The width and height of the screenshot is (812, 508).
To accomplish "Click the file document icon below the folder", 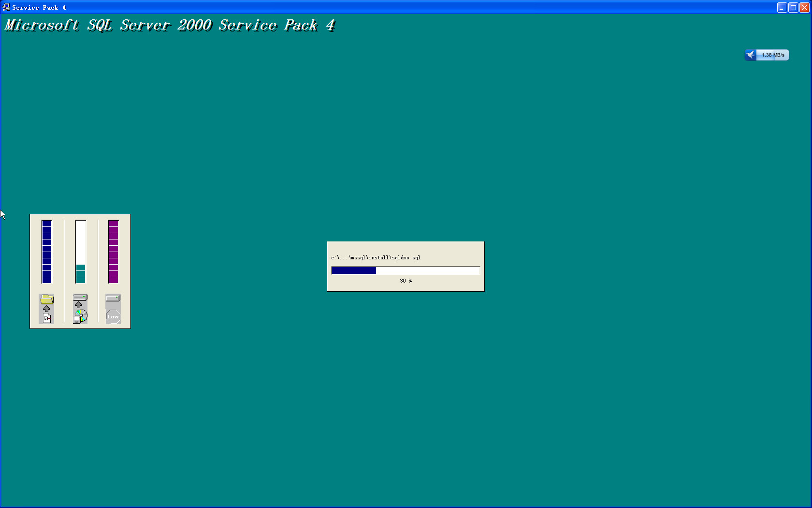I will click(x=46, y=318).
